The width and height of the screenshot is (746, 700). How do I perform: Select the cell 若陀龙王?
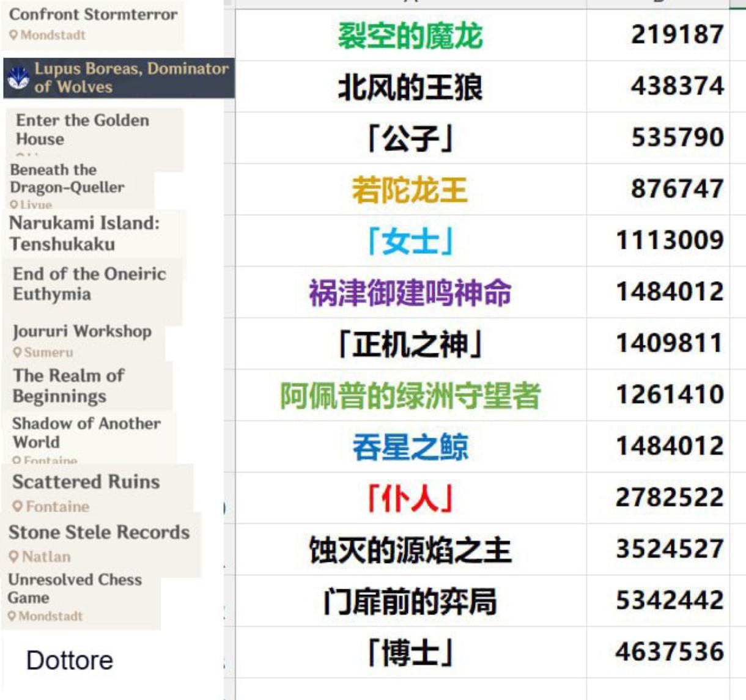[x=410, y=189]
